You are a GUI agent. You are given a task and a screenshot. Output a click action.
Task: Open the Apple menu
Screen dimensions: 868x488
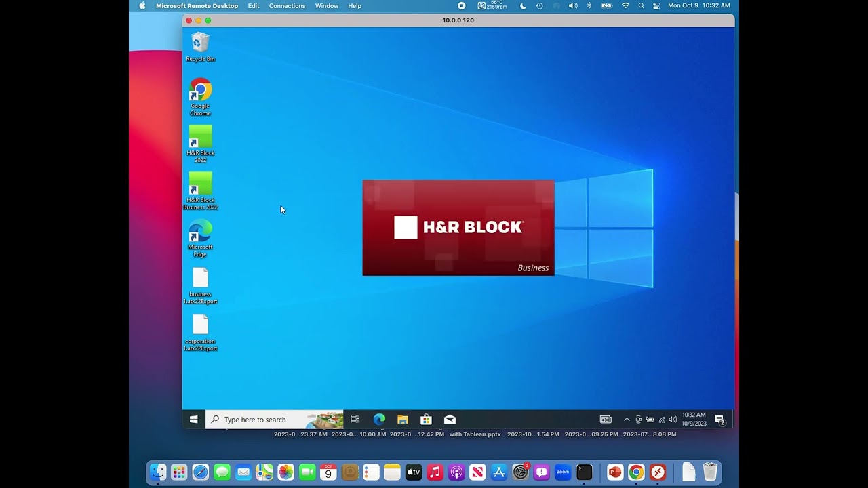(x=142, y=5)
